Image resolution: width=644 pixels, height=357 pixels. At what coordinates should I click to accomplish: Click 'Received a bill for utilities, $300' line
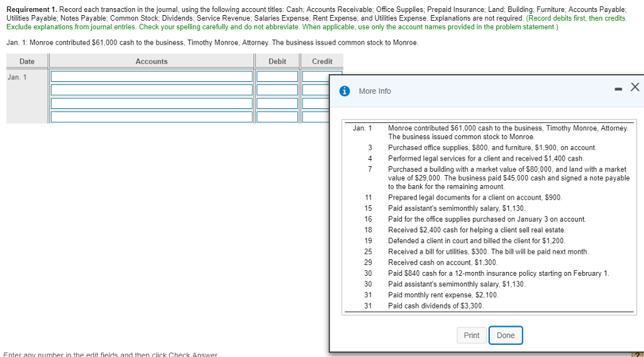488,252
